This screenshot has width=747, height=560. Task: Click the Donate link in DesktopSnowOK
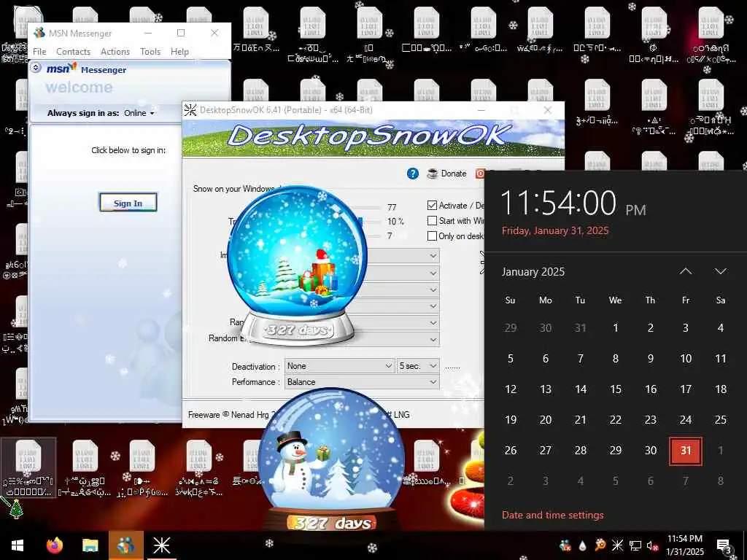coord(454,174)
